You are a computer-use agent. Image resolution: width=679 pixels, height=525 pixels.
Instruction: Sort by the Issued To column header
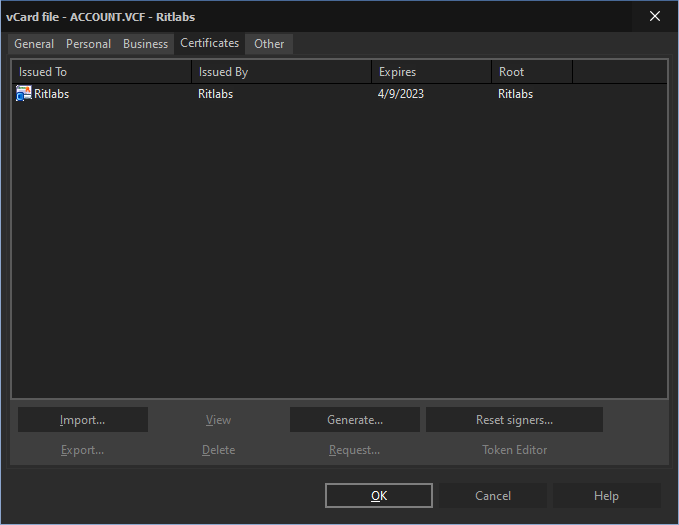pyautogui.click(x=102, y=72)
